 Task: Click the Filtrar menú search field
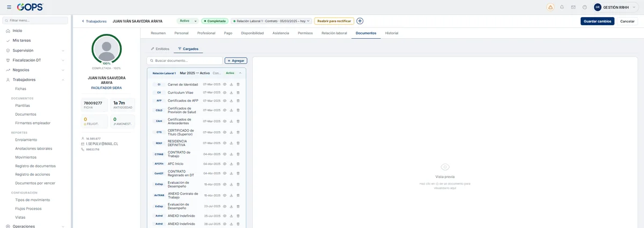coord(35,20)
